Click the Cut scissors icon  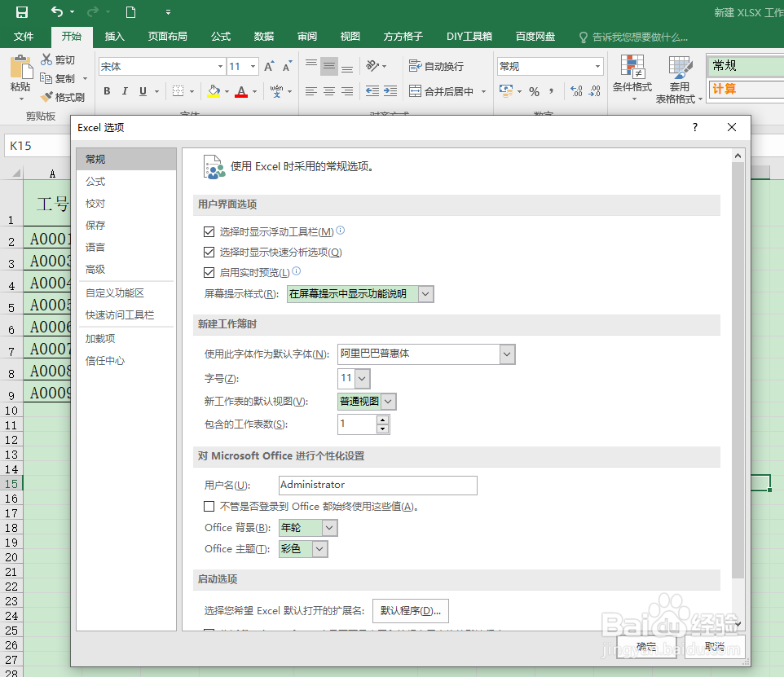(46, 59)
